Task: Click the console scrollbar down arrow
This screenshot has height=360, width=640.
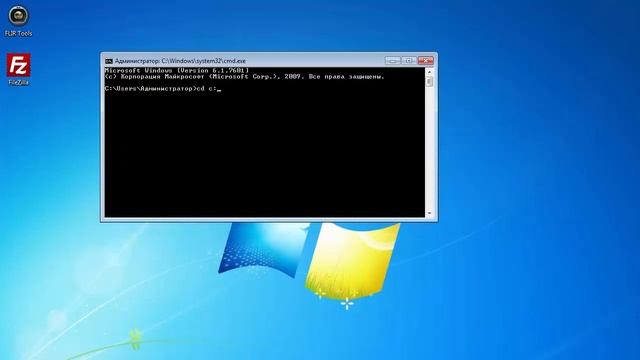Action: [429, 213]
